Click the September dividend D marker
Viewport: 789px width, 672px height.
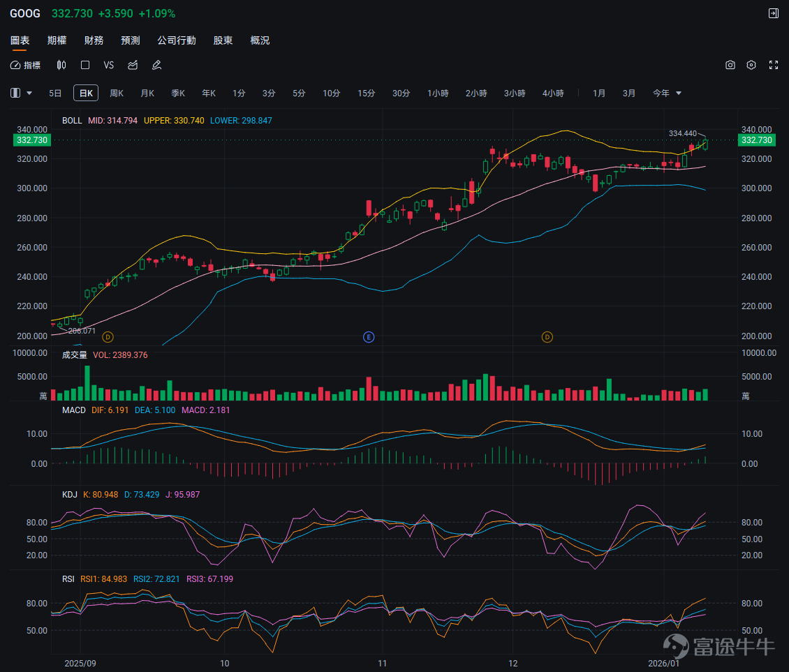[x=108, y=337]
